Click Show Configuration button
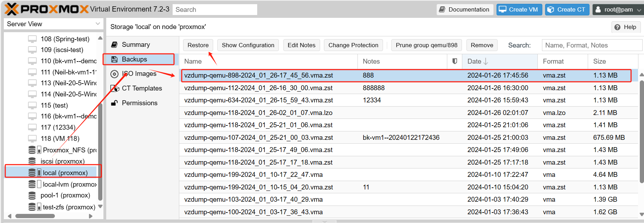Viewport: 644px width, 223px height. click(x=248, y=45)
